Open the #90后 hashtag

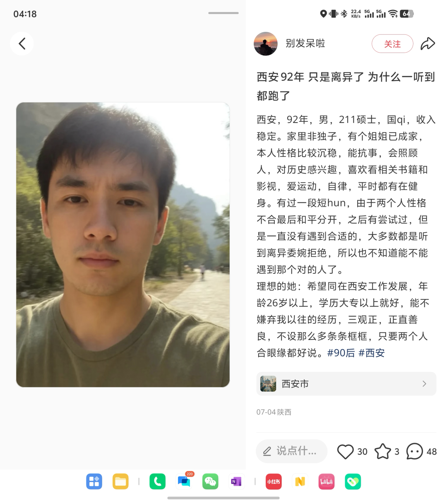[x=341, y=353]
